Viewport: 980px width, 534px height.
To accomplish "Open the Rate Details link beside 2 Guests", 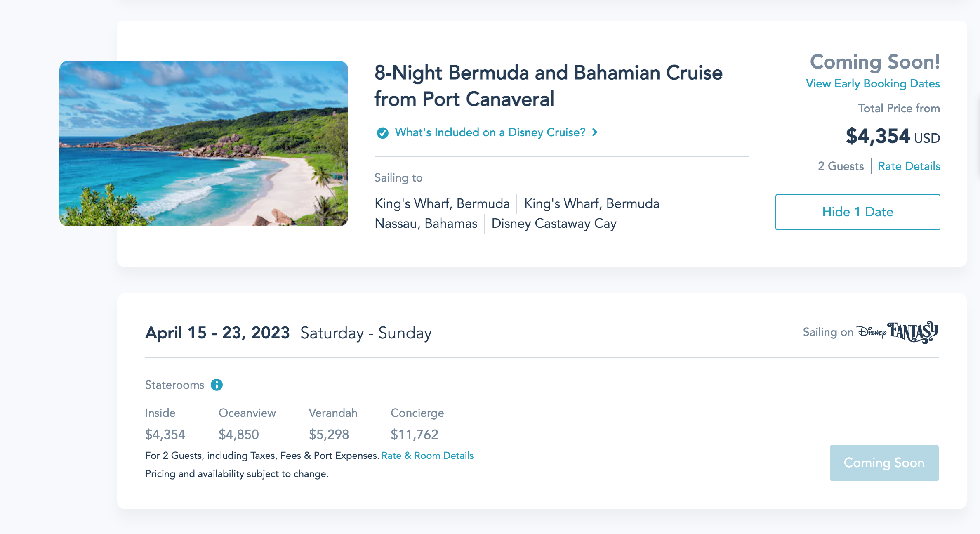I will [909, 166].
